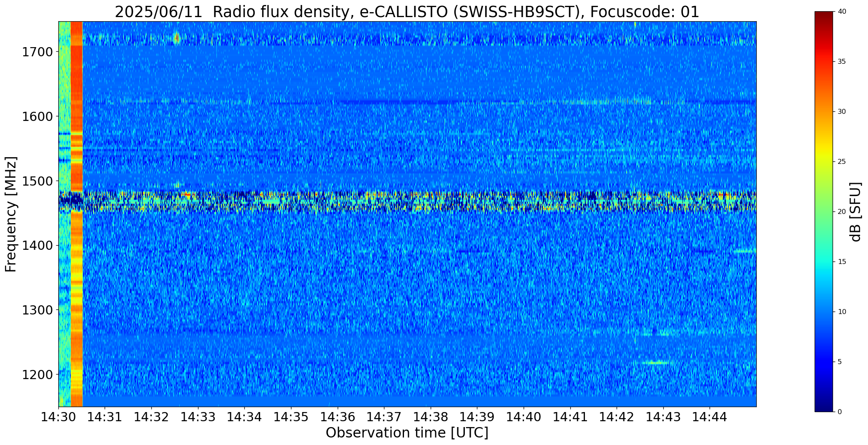Click the 14:36 time tick label
Viewport: 868px width, 445px height.
coord(338,417)
